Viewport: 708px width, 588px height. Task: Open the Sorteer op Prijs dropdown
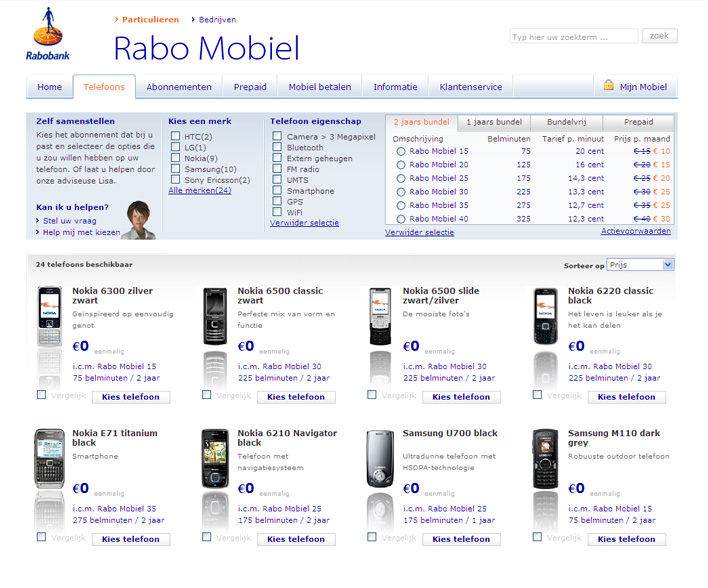640,265
